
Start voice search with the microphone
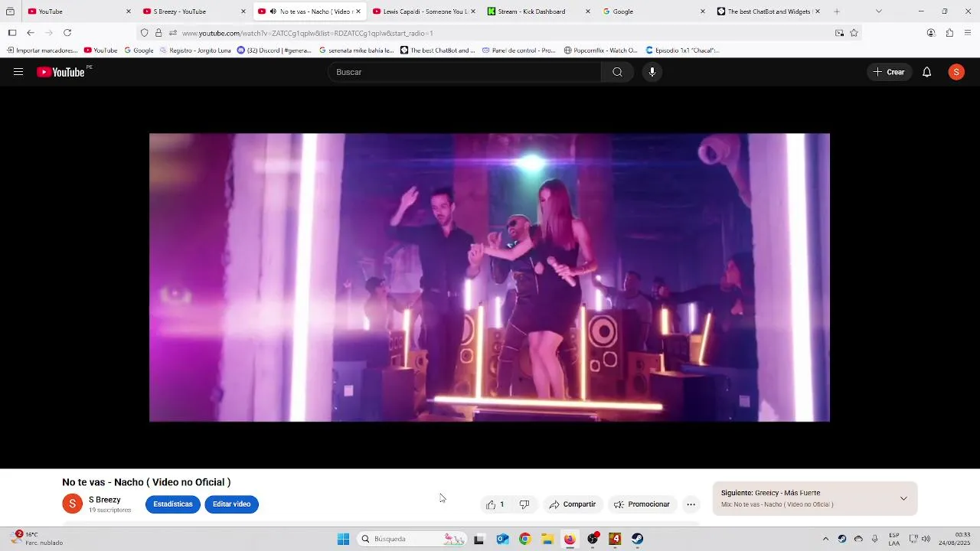point(652,72)
